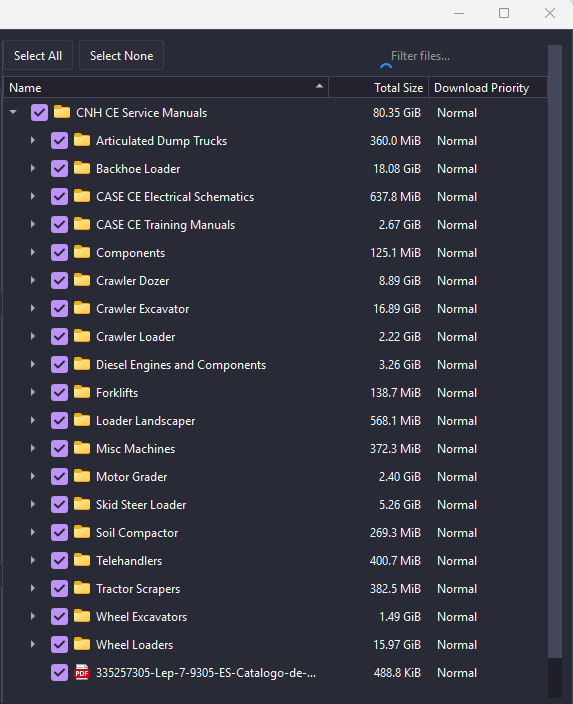
Task: Change Normal priority for Backhoe Loader
Action: coord(457,169)
